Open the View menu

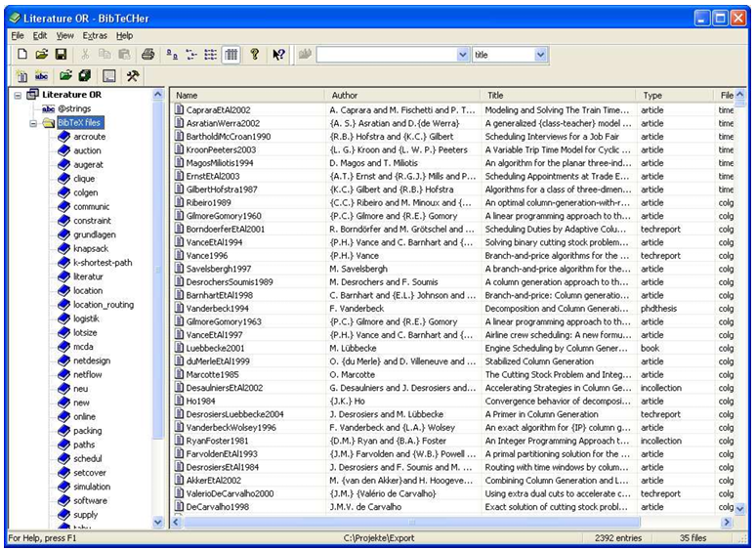(64, 35)
